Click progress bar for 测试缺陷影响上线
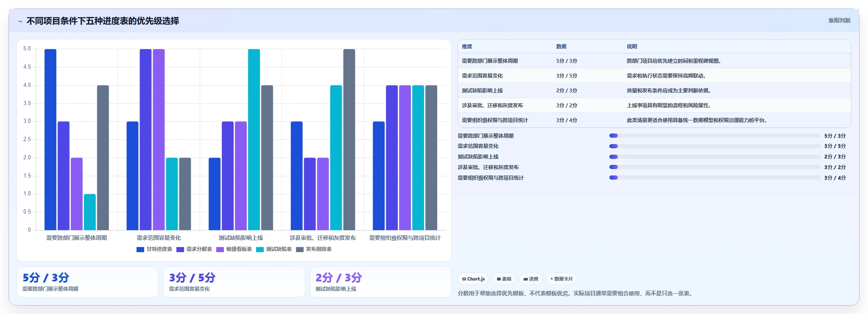The height and width of the screenshot is (314, 868). coord(715,157)
